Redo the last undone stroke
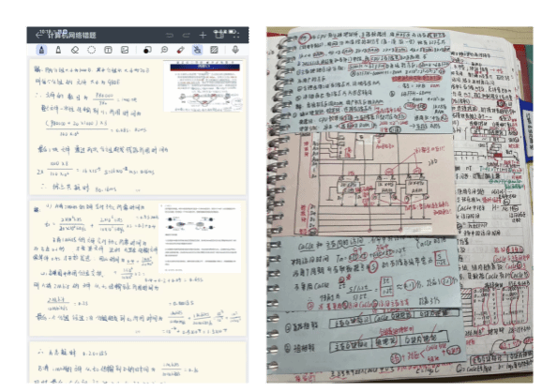 [x=186, y=35]
